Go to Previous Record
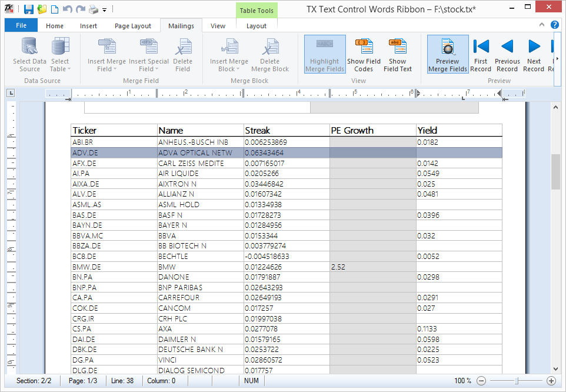Screen dimensions: 566x392 pyautogui.click(x=507, y=54)
